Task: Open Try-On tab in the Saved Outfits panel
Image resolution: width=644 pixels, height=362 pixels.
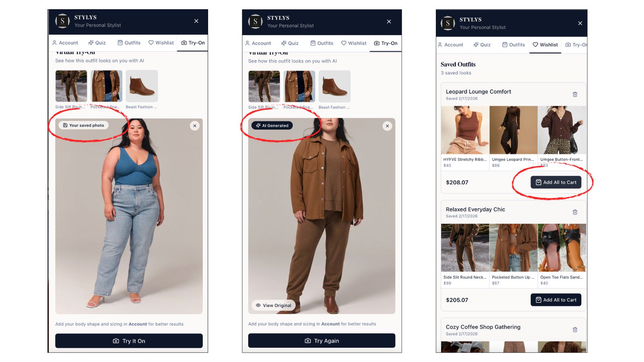Action: (x=576, y=45)
